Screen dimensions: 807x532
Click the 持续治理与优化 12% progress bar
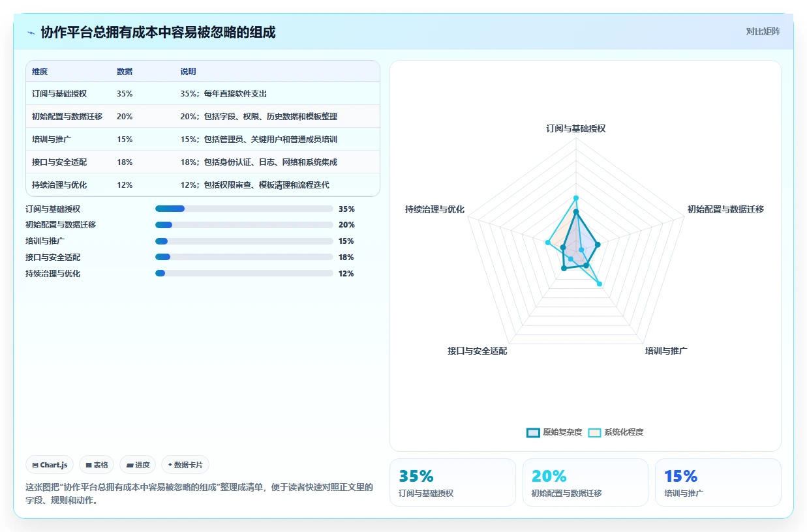coord(244,274)
